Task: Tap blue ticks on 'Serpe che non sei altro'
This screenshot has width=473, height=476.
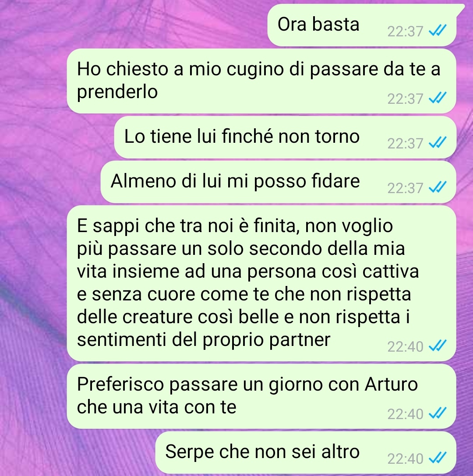Action: [438, 458]
